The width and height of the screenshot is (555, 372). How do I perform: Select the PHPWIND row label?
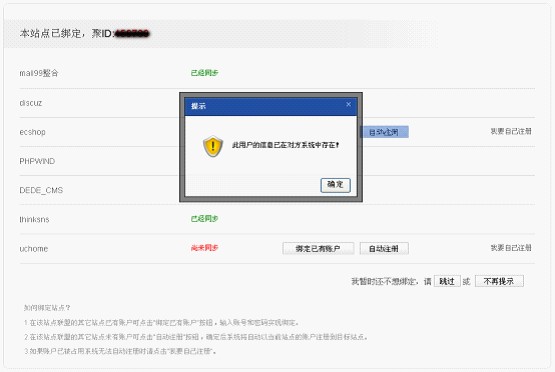(x=37, y=161)
